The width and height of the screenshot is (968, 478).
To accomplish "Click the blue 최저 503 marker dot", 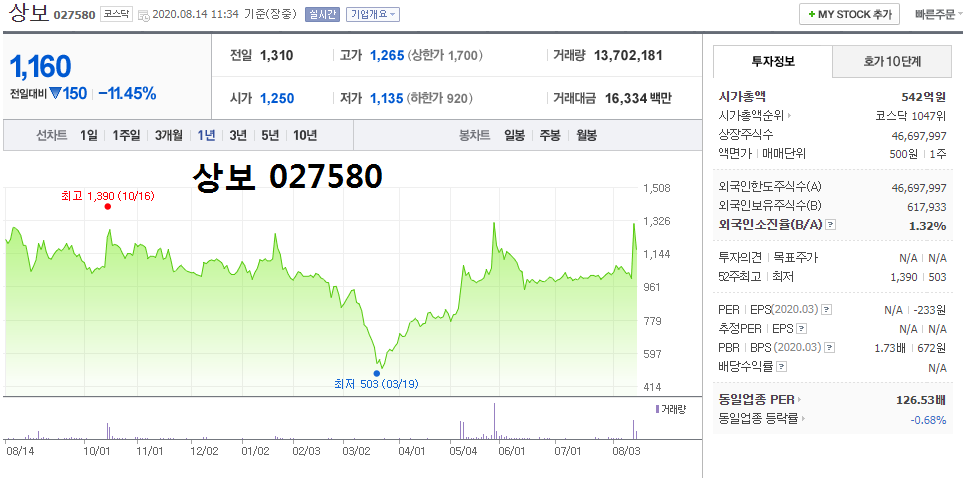I will [377, 373].
